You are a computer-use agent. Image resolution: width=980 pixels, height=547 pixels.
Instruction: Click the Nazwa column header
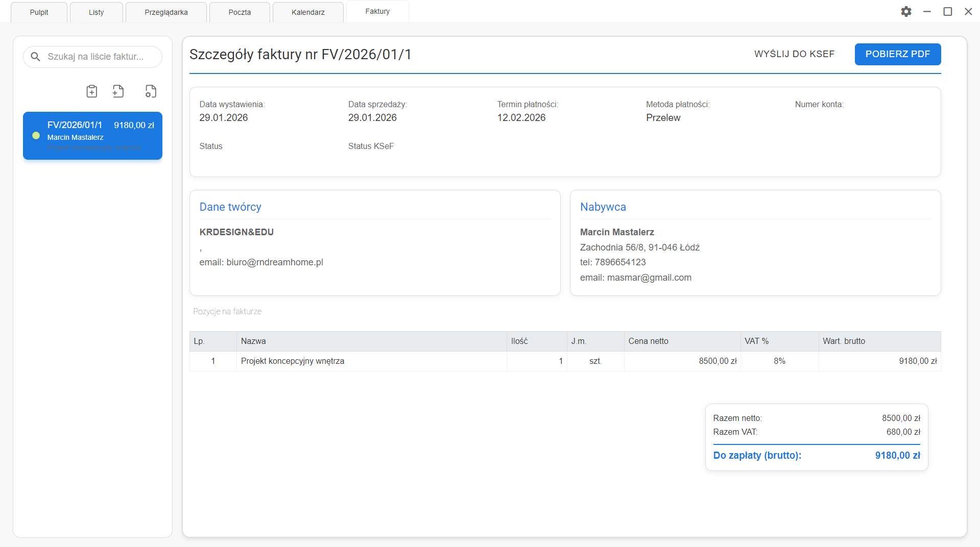click(x=253, y=341)
